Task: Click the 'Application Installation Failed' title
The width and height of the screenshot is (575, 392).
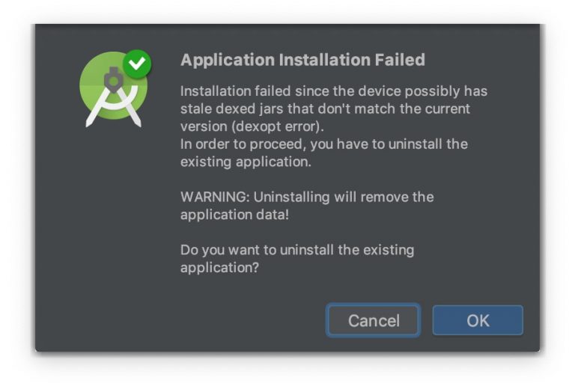Action: (302, 60)
